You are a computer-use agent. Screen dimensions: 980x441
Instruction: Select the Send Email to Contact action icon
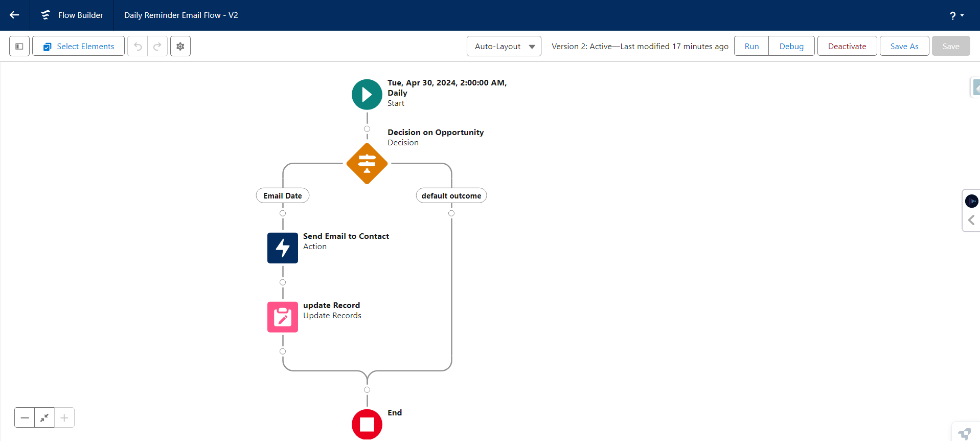(x=283, y=248)
